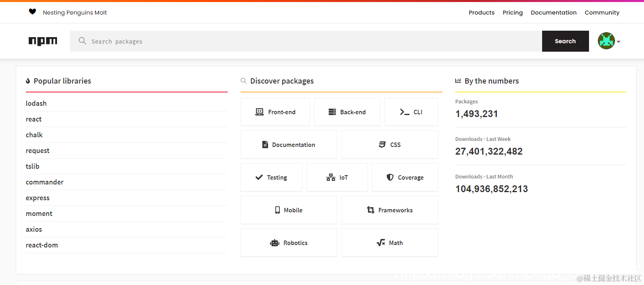Select the Documentation card label text

pyautogui.click(x=293, y=145)
